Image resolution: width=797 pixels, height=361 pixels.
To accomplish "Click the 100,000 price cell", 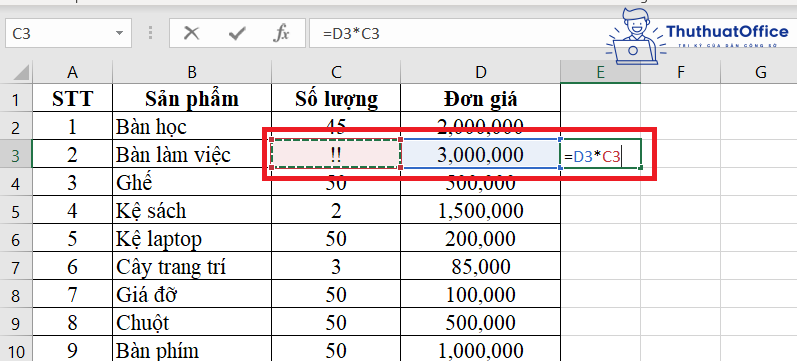I will click(480, 293).
